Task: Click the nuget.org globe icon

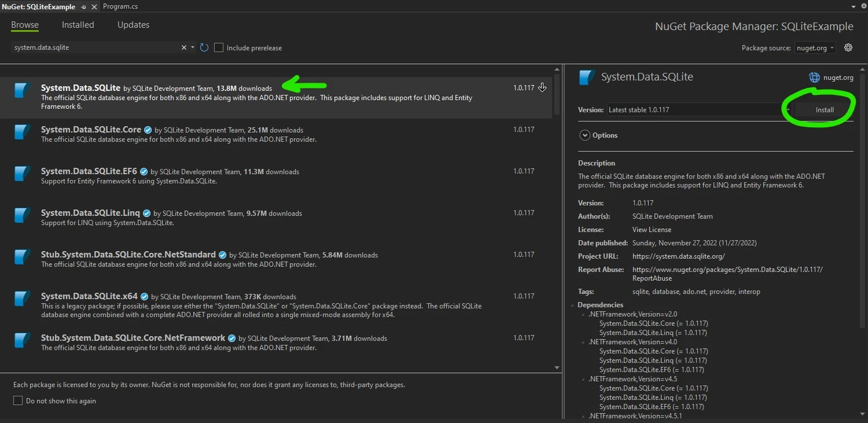Action: tap(814, 78)
